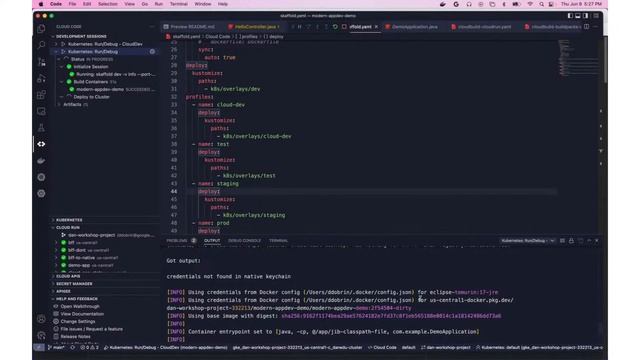The image size is (640, 360).
Task: Close the bottom panel
Action: pyautogui.click(x=597, y=241)
